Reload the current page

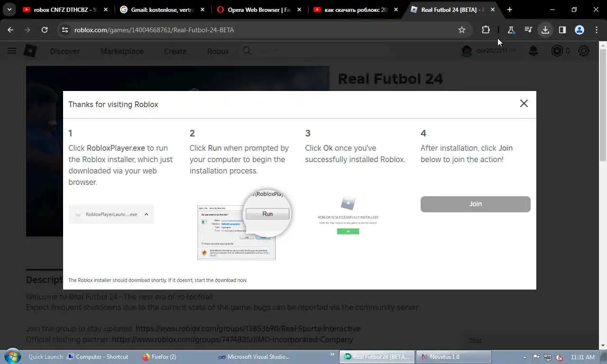pos(45,30)
